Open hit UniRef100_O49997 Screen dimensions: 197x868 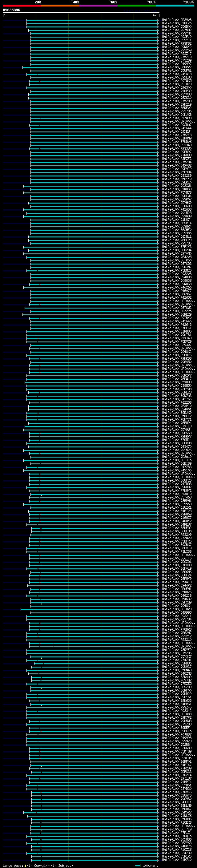177,64
